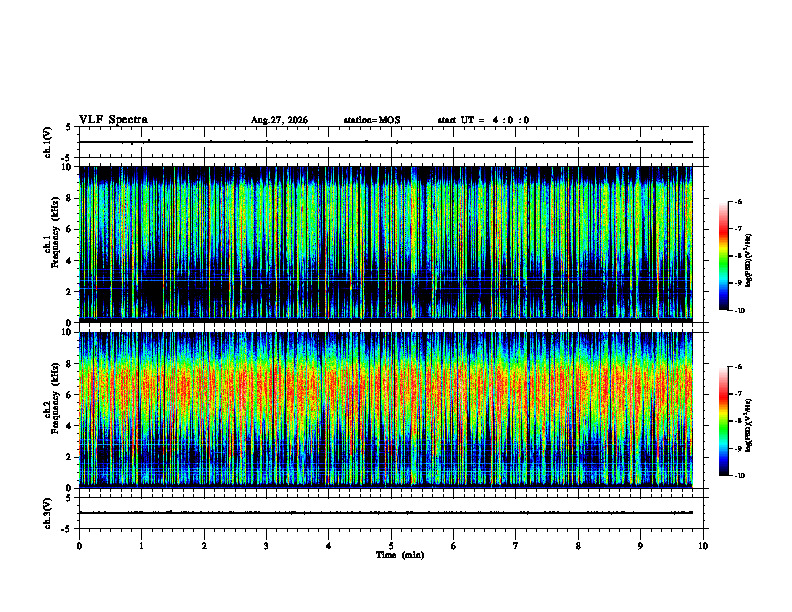The height and width of the screenshot is (612, 792).
Task: Click the ch.1 spectrogram plot area
Action: pos(386,243)
